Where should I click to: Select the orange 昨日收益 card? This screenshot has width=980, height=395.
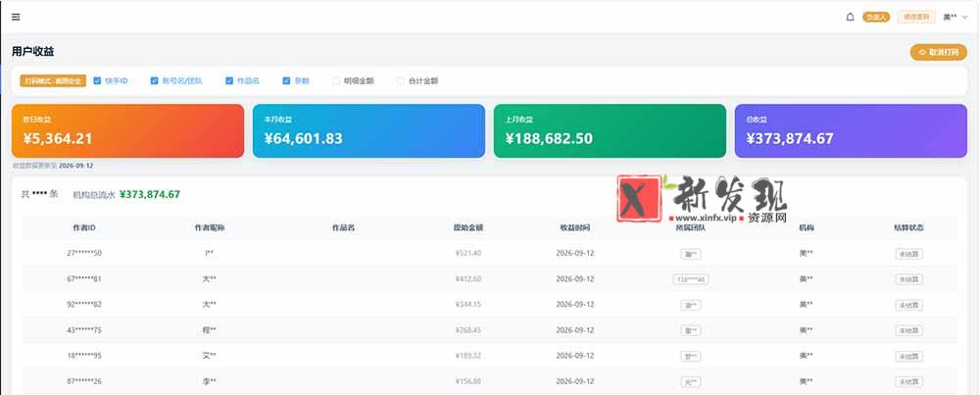pos(127,130)
